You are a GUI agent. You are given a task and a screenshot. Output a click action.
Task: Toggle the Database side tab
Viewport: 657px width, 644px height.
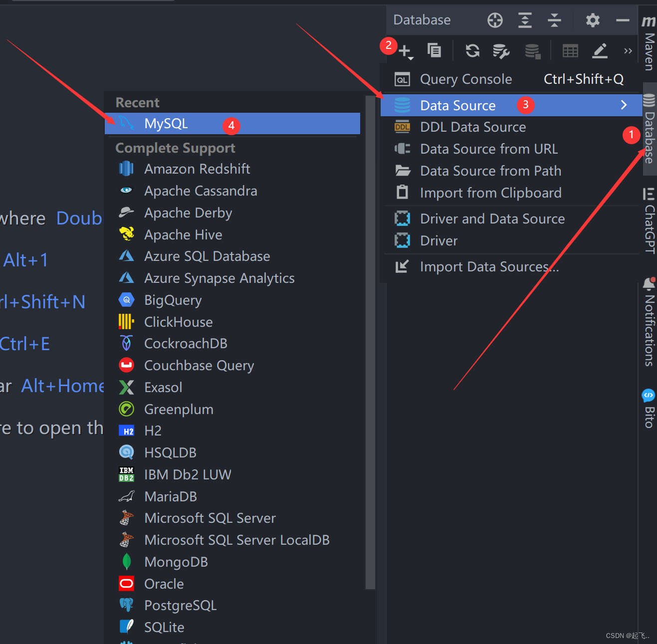(649, 129)
